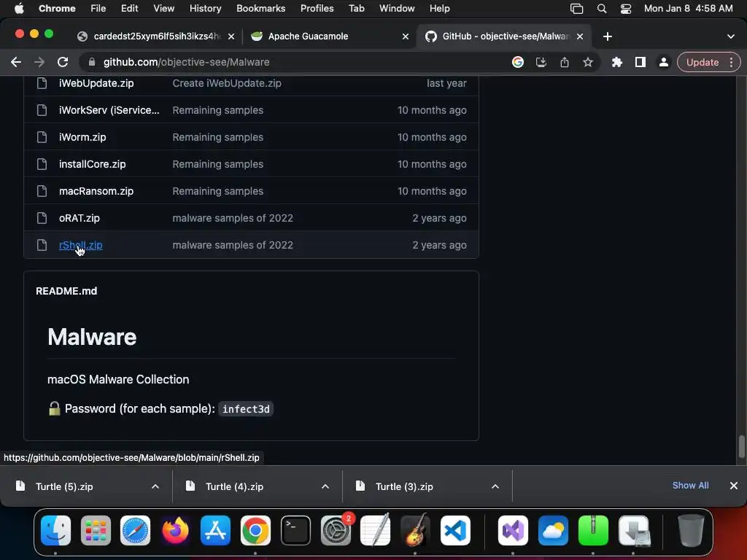
Task: Click the page vertical scrollbar thumb
Action: pos(741,447)
